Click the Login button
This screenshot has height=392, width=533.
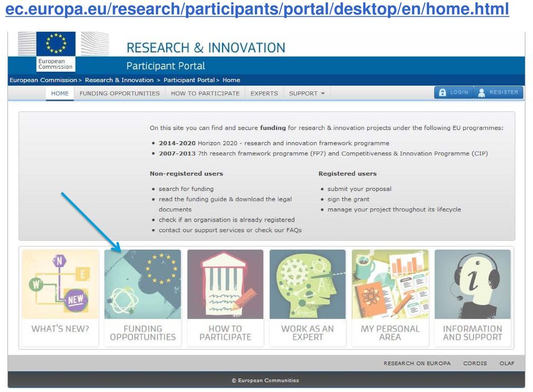(x=454, y=93)
